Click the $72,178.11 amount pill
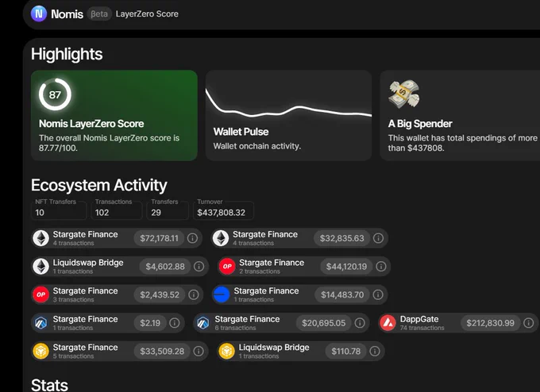Screen dimensions: 540x392 (x=159, y=238)
